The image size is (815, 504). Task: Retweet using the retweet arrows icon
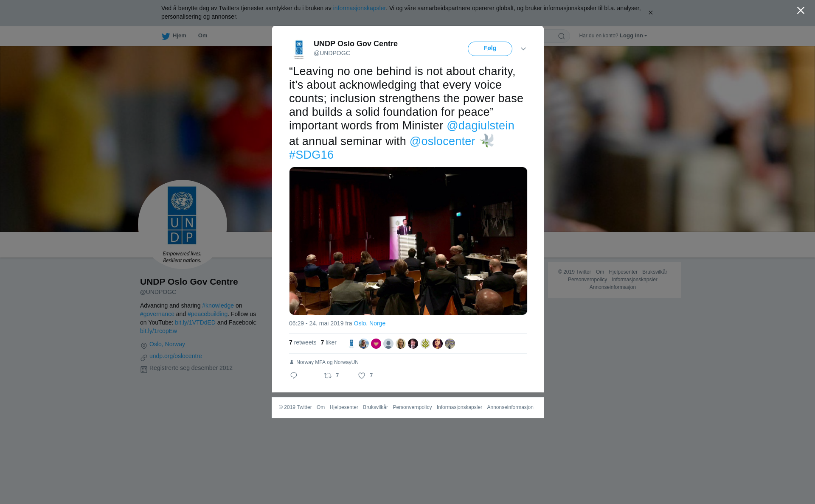pyautogui.click(x=328, y=375)
